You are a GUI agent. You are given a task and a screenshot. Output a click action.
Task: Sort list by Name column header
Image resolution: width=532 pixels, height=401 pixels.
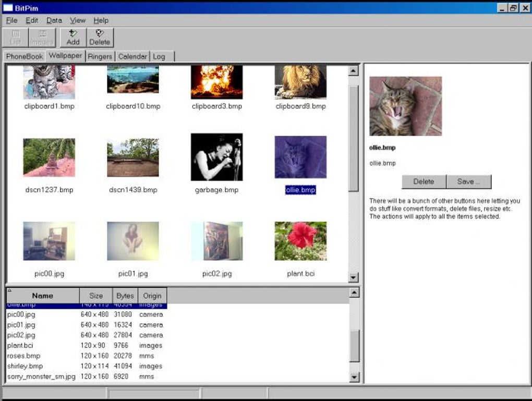pos(43,296)
